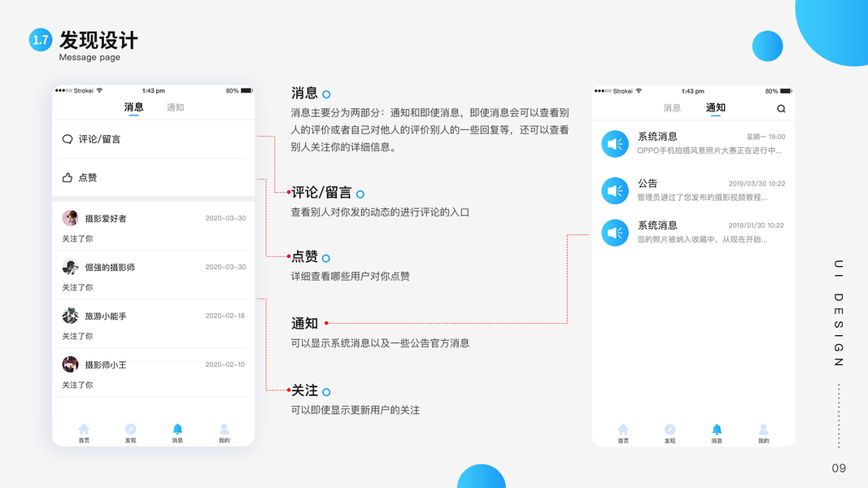Click the 评论/留言 comment bubble icon
868x488 pixels.
point(68,139)
